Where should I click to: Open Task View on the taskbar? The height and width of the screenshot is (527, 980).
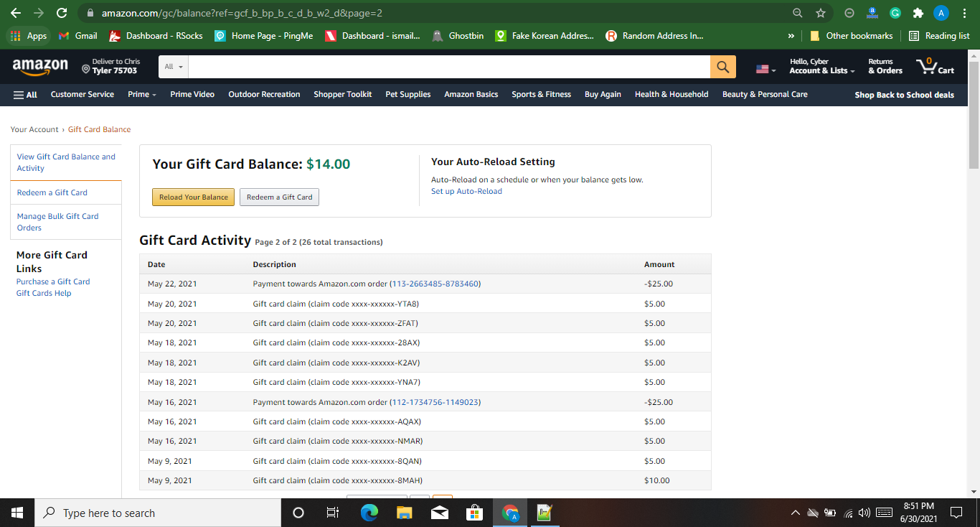(x=333, y=513)
